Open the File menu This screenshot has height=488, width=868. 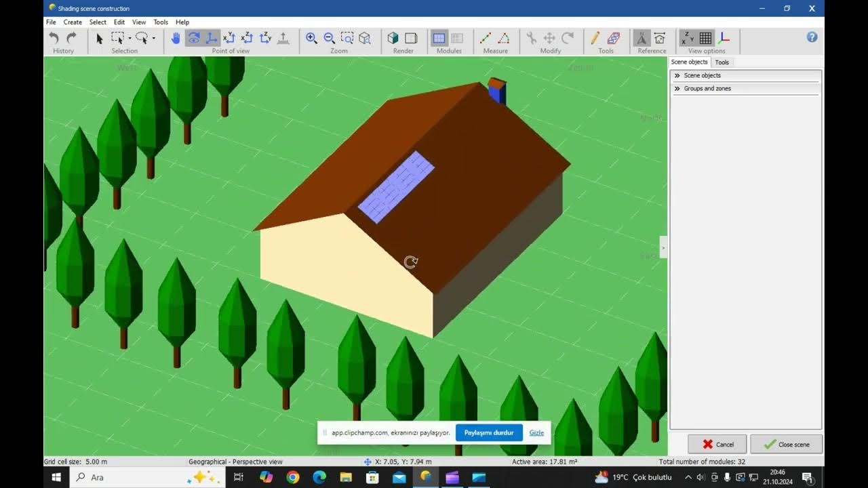pyautogui.click(x=51, y=22)
